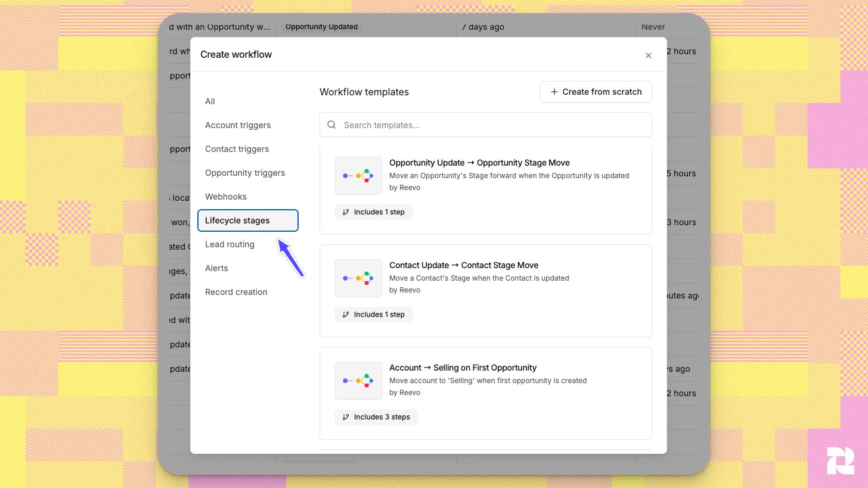
Task: Click "Never" cell in background table
Action: (x=653, y=27)
